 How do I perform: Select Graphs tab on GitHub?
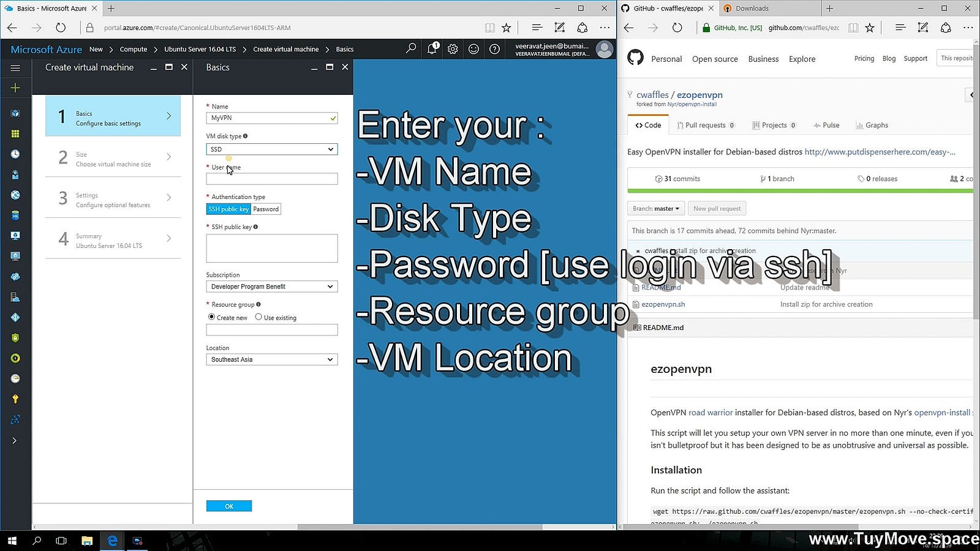coord(872,125)
